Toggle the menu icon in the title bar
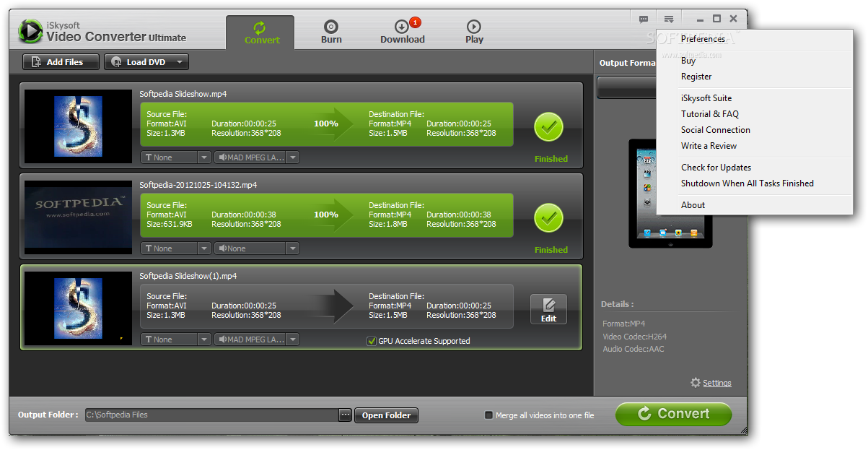This screenshot has width=868, height=450. tap(670, 20)
